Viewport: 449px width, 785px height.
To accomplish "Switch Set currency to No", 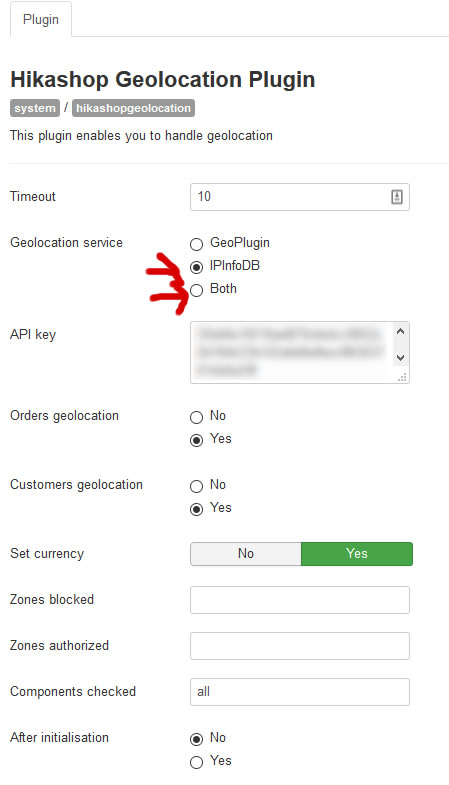I will 246,554.
